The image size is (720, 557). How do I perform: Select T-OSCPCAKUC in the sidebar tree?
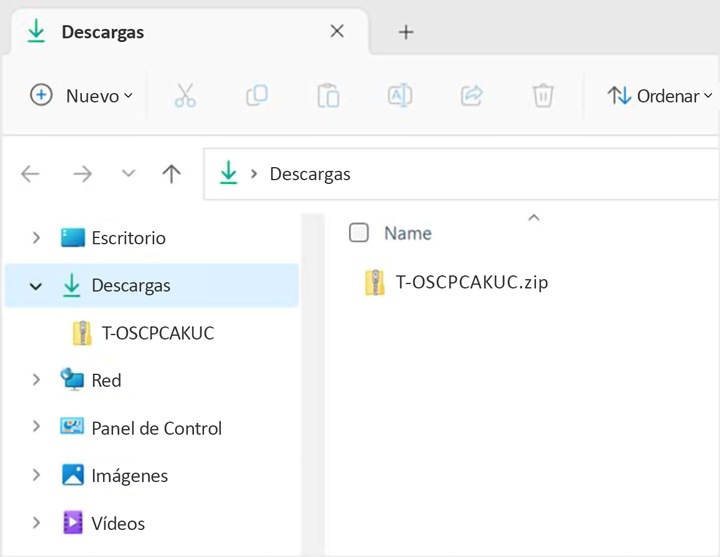[x=158, y=333]
